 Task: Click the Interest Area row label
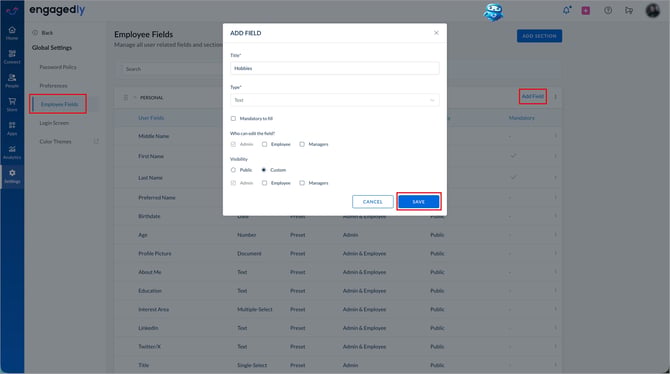[x=153, y=309]
